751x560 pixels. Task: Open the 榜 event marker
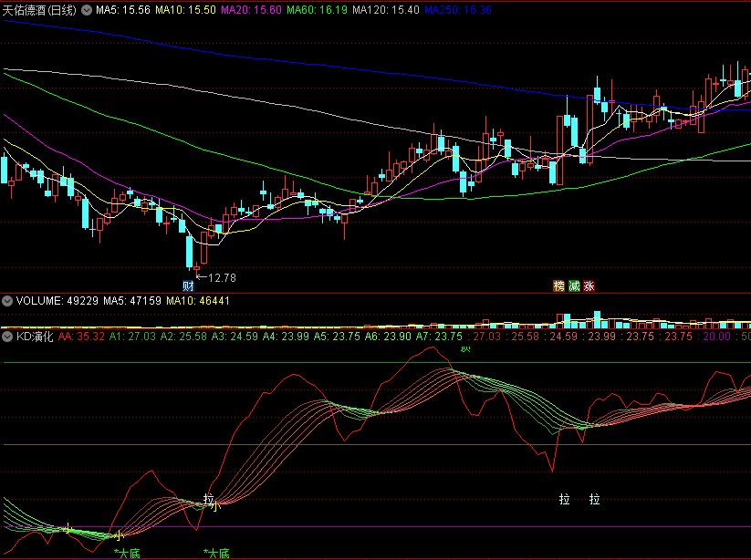tap(559, 286)
